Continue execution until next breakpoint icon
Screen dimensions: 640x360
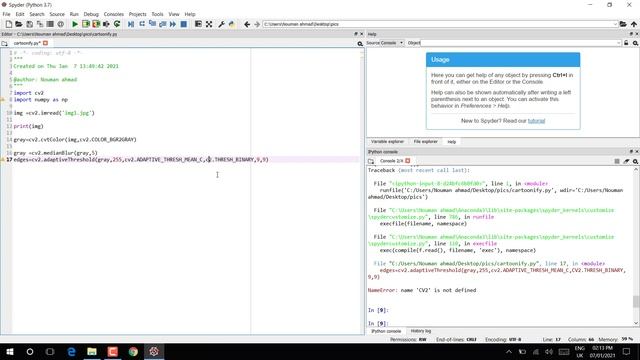tap(173, 24)
